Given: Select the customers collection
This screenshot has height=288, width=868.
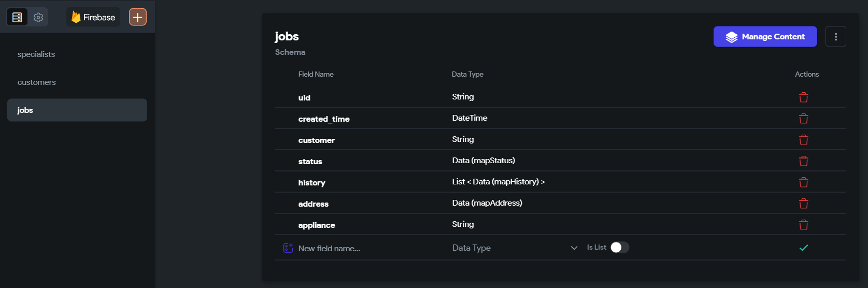Looking at the screenshot, I should (x=37, y=82).
